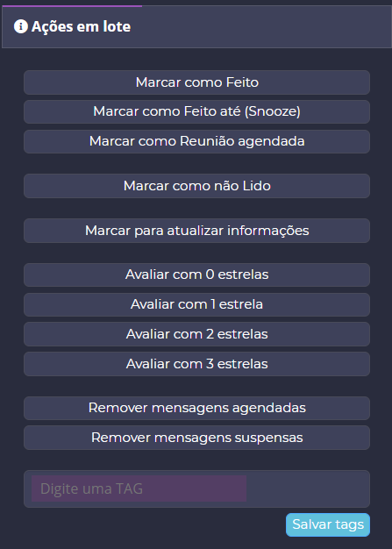Click the info icon beside Ações em lote
The width and height of the screenshot is (392, 549).
pos(21,26)
